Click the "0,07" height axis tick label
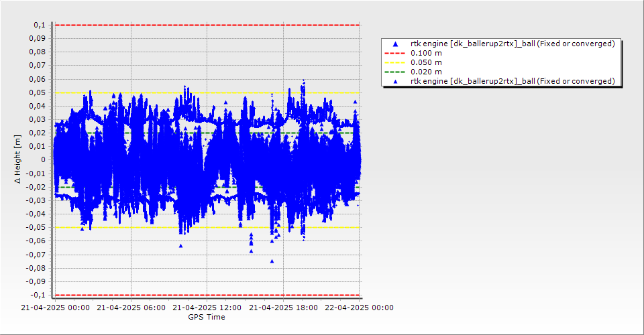Screen dimensions: 644x335 pyautogui.click(x=38, y=66)
